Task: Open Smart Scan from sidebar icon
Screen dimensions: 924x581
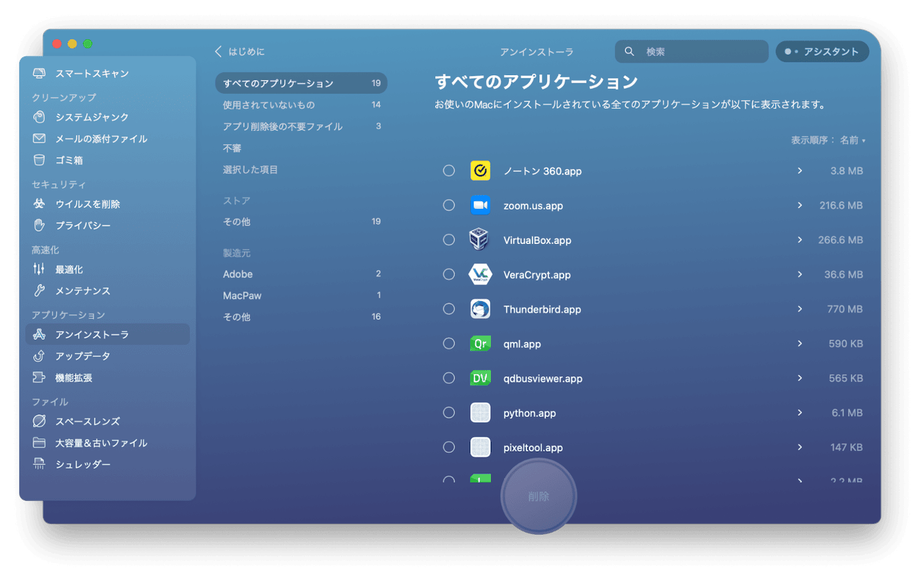Action: (40, 74)
